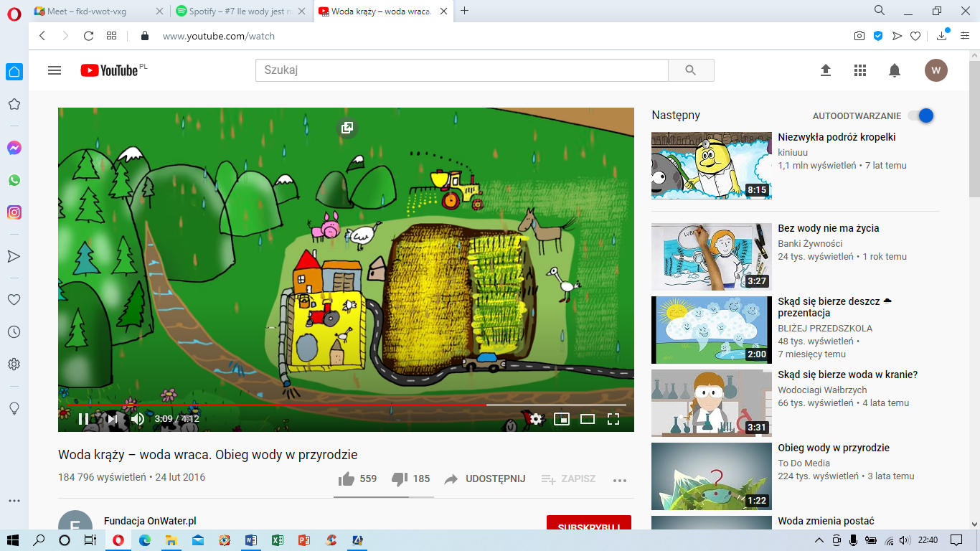Open the upload video icon
Screen dimensions: 980x551
click(x=826, y=70)
